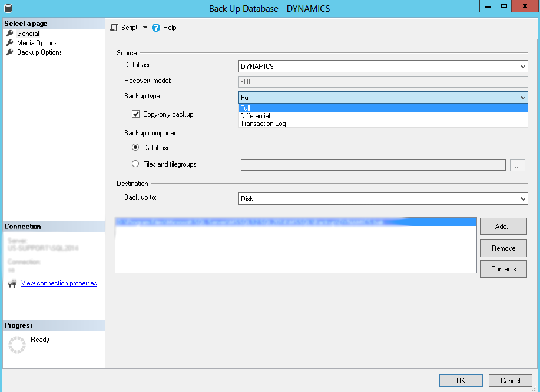
Task: Choose Full in the backup type list
Action: pyautogui.click(x=383, y=108)
